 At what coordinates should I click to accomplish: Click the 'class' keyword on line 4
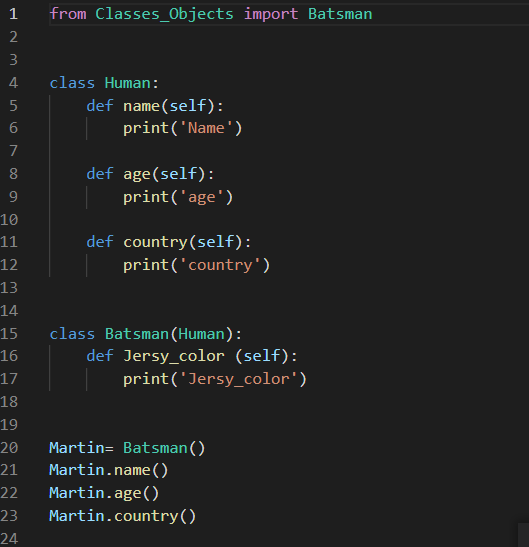72,83
